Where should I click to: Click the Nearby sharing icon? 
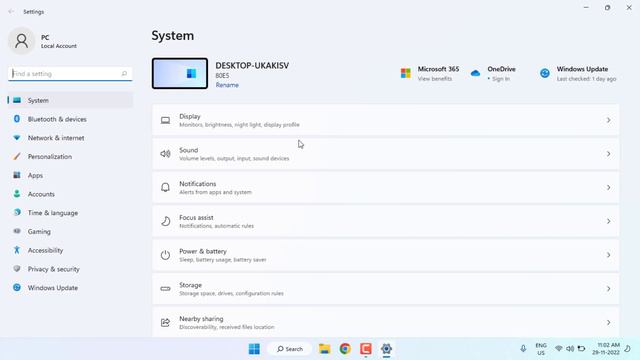pos(165,322)
